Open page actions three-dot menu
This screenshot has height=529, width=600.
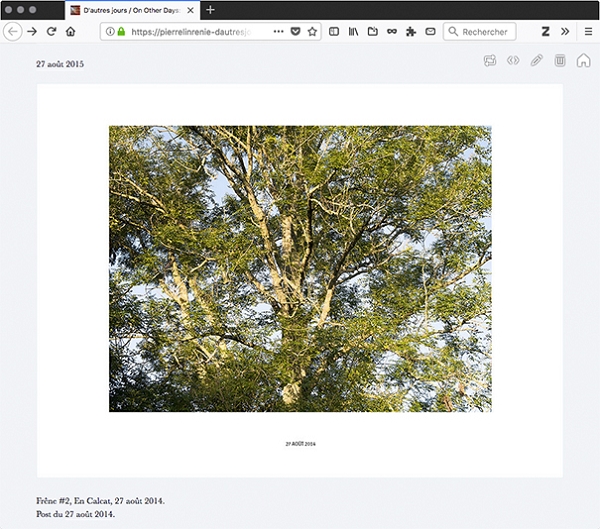[278, 32]
